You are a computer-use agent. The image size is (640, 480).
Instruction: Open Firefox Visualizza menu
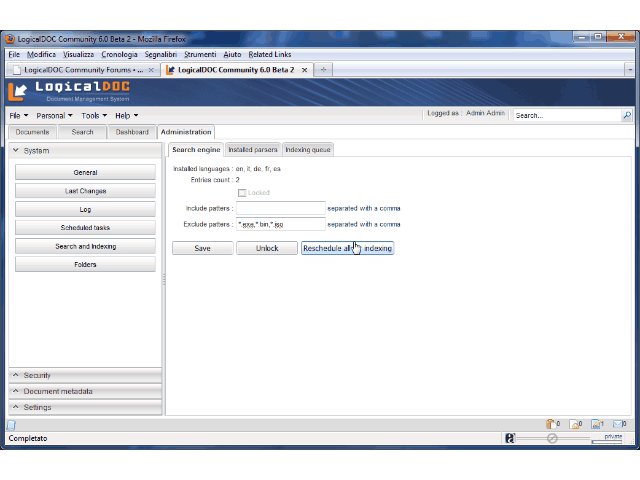point(78,54)
